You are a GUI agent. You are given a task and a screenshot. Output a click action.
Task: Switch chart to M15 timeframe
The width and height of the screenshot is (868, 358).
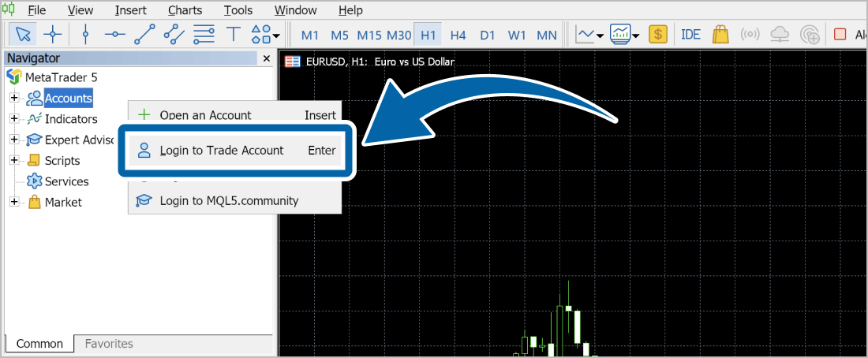pyautogui.click(x=369, y=35)
